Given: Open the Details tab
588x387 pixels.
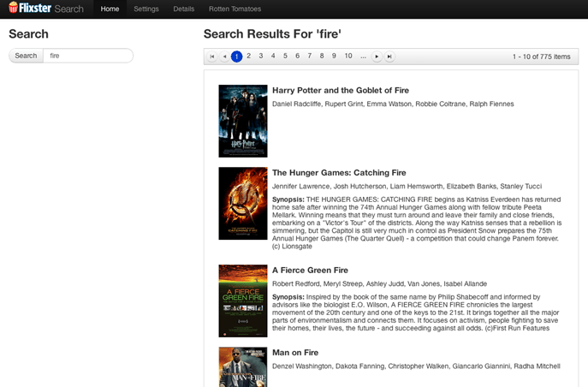Looking at the screenshot, I should click(x=184, y=9).
